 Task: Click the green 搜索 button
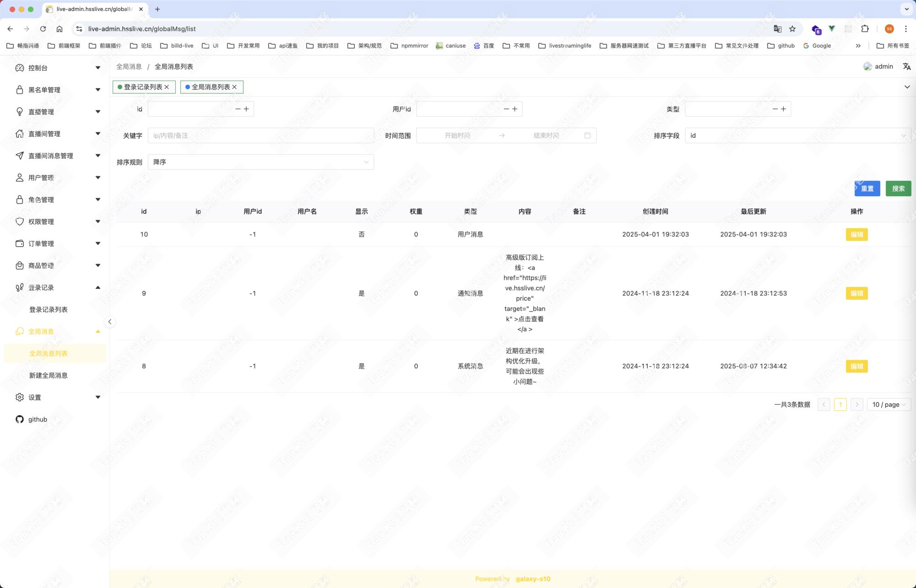click(x=898, y=189)
